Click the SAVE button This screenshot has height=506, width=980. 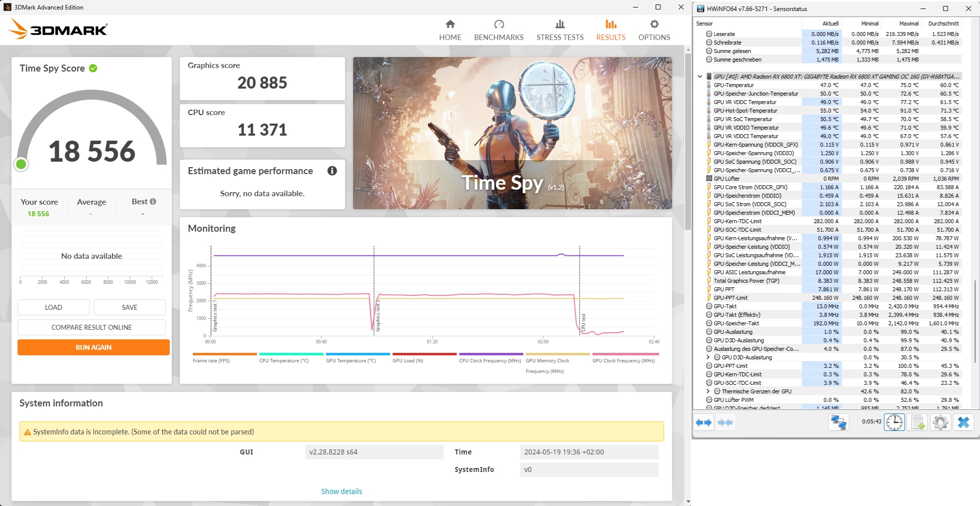click(129, 307)
